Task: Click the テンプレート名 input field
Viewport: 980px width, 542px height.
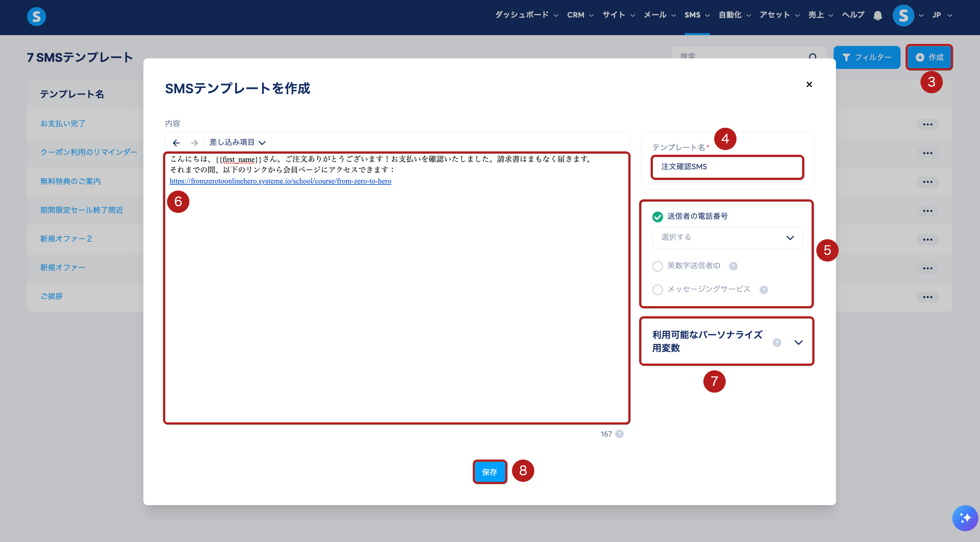Action: [x=727, y=167]
